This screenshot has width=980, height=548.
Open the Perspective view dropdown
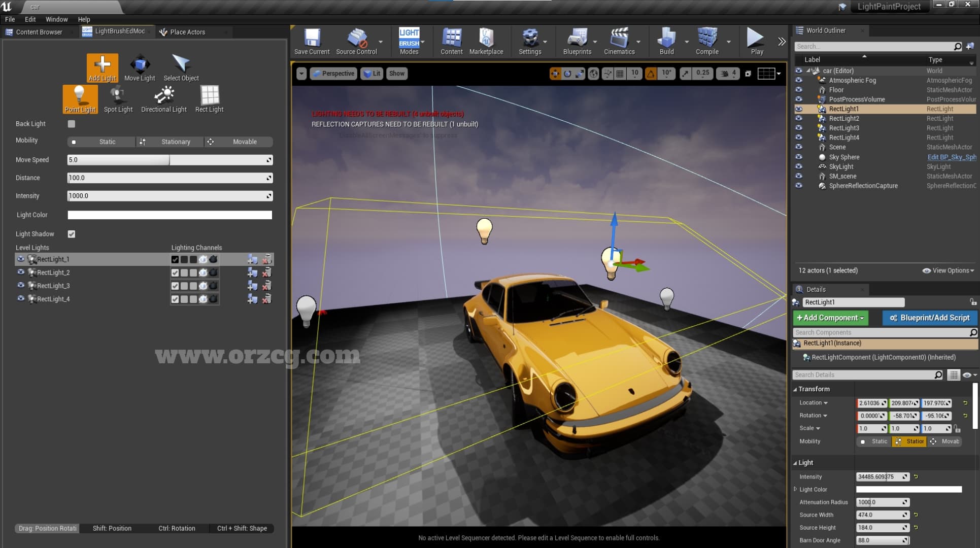coord(333,74)
